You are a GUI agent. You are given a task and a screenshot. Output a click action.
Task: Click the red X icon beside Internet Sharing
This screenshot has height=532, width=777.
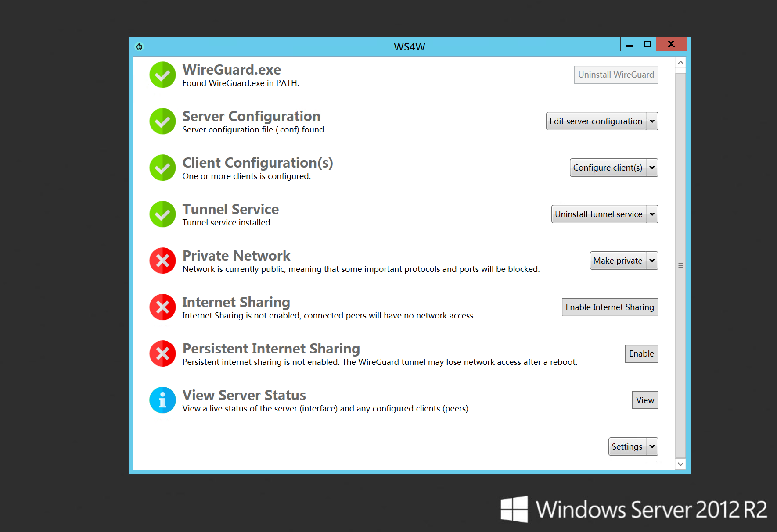click(x=162, y=307)
